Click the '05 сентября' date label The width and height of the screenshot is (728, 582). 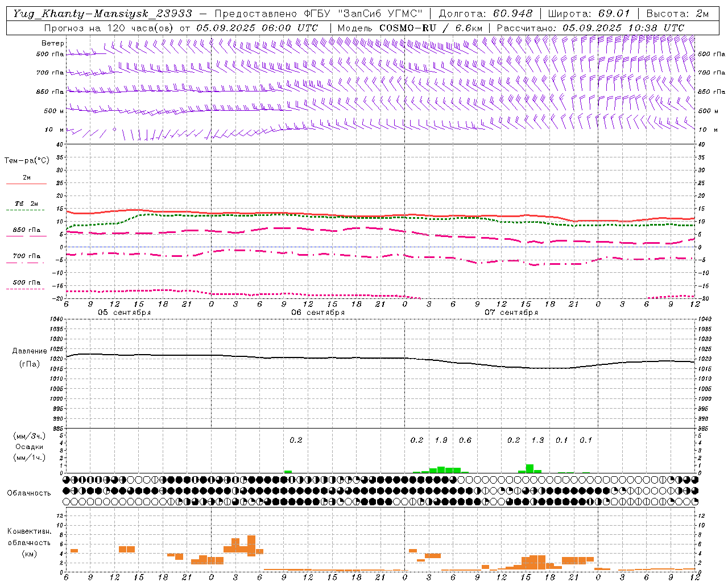tap(124, 313)
